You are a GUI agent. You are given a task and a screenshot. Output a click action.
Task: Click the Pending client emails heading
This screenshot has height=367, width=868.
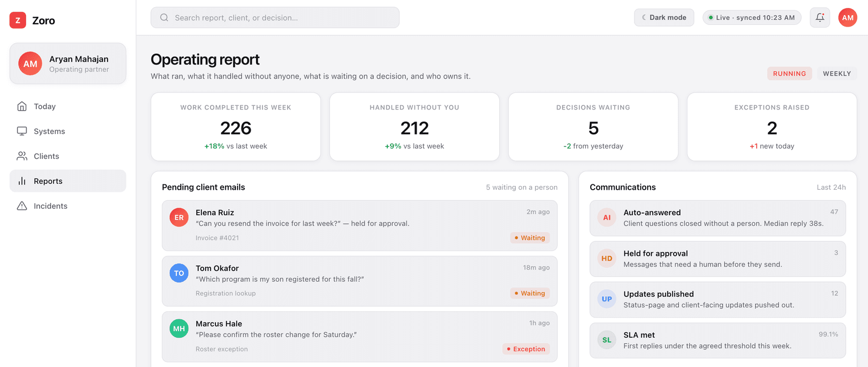[203, 187]
